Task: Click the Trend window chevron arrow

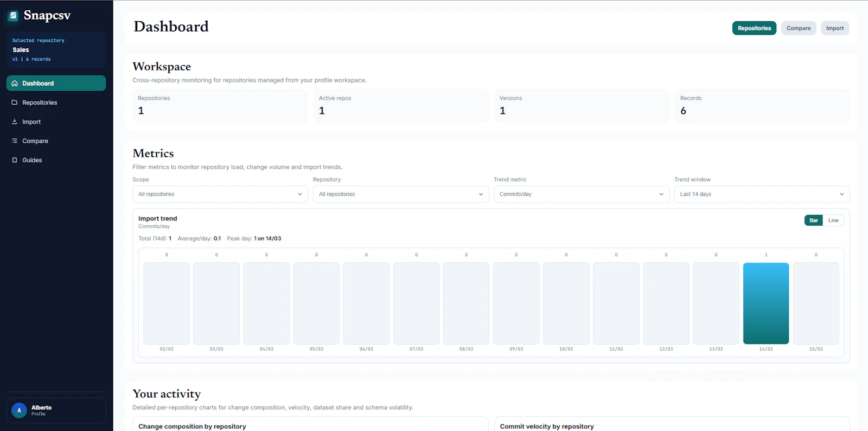Action: click(842, 194)
